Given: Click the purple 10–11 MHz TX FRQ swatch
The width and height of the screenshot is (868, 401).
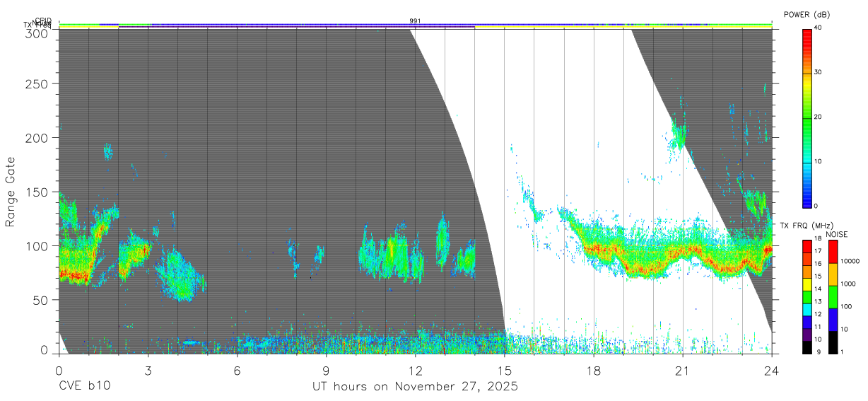Looking at the screenshot, I should [807, 335].
